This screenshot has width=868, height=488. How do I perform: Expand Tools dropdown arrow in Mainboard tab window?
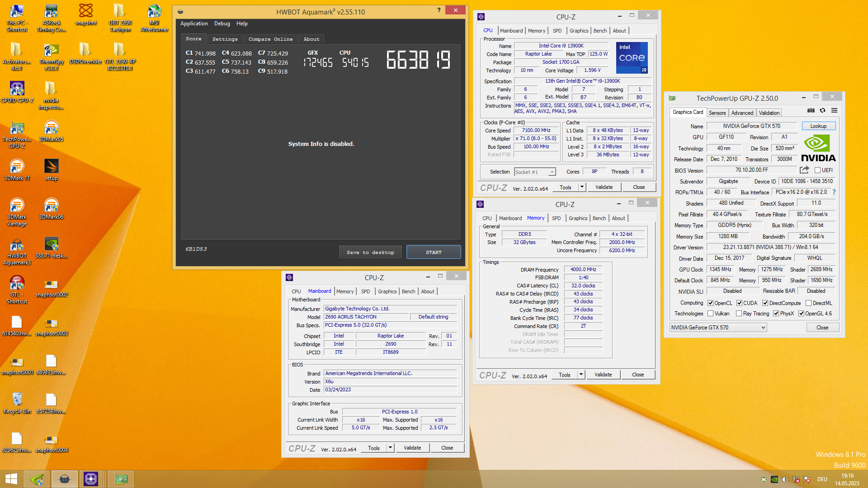pos(390,448)
